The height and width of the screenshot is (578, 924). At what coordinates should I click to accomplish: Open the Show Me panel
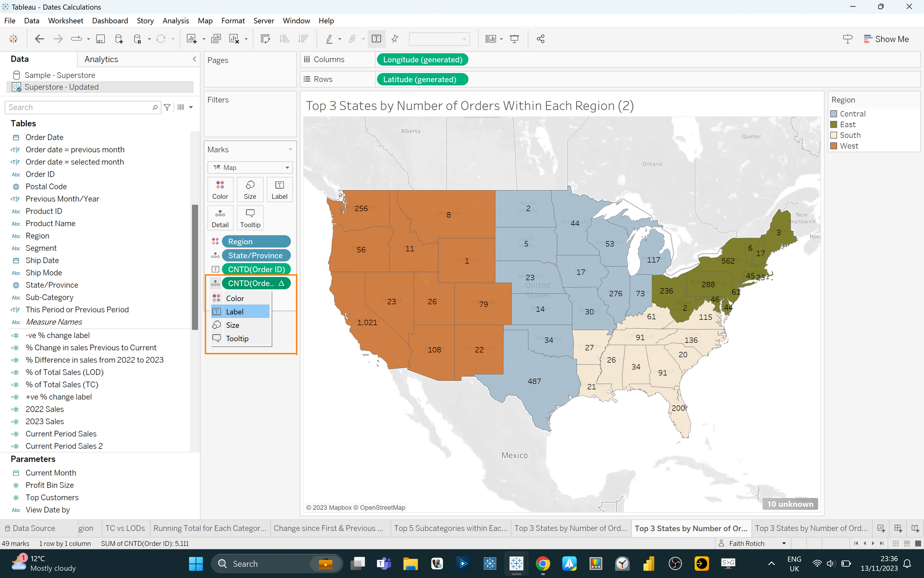pos(886,39)
